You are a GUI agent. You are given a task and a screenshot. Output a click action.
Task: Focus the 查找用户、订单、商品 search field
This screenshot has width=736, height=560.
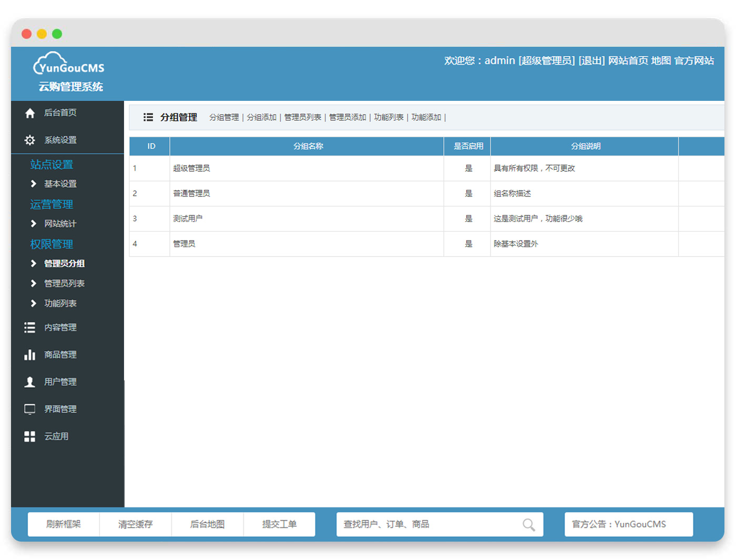pyautogui.click(x=439, y=525)
